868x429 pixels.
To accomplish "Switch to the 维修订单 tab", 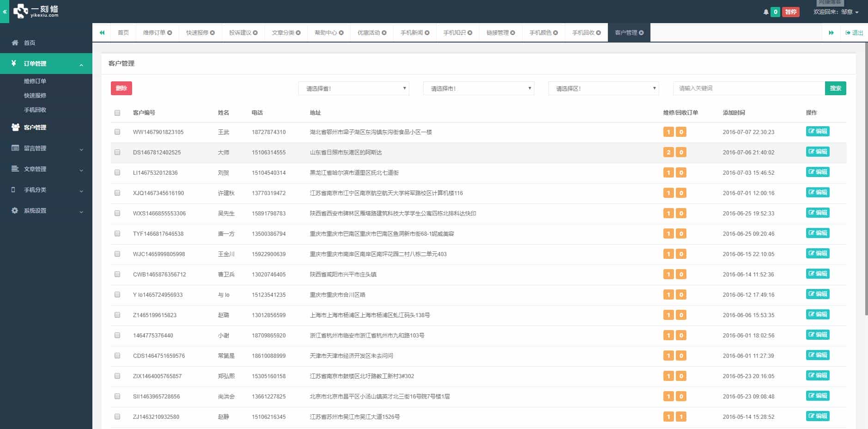I will (x=154, y=32).
